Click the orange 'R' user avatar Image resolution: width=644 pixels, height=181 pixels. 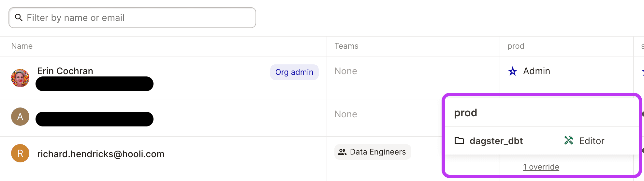point(20,154)
